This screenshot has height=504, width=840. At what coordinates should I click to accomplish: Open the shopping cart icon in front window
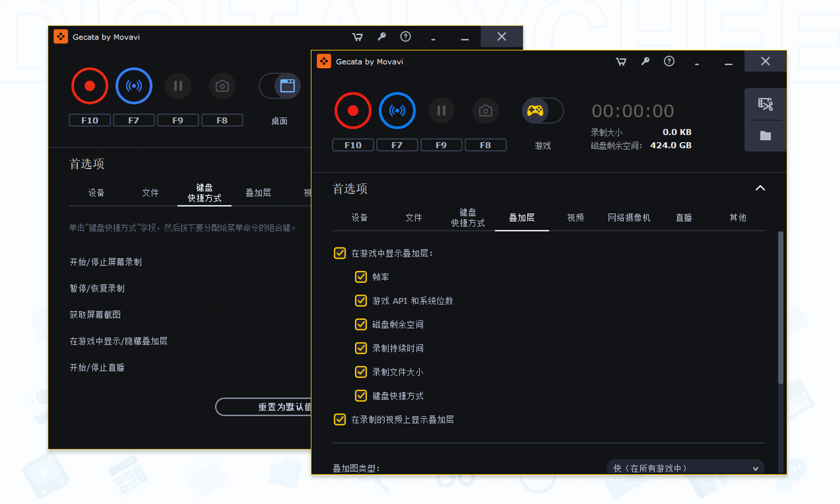coord(621,62)
